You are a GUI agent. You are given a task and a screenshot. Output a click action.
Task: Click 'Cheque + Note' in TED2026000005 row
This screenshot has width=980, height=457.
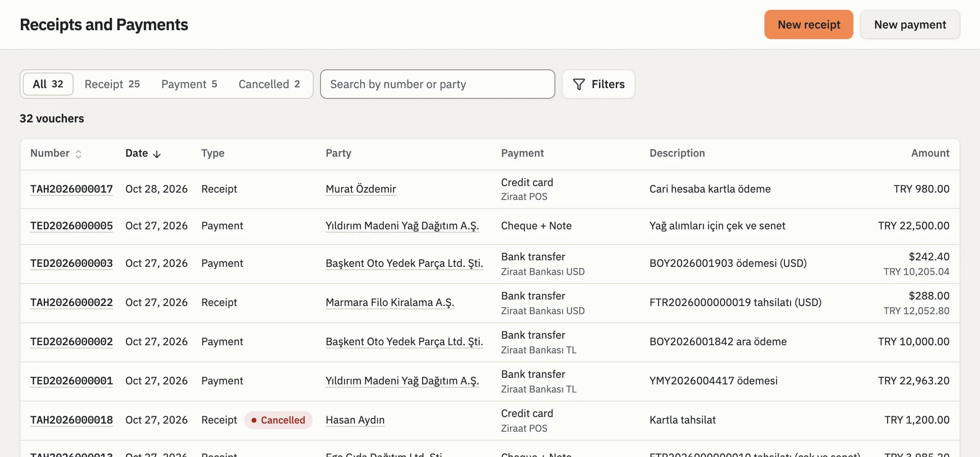(536, 226)
